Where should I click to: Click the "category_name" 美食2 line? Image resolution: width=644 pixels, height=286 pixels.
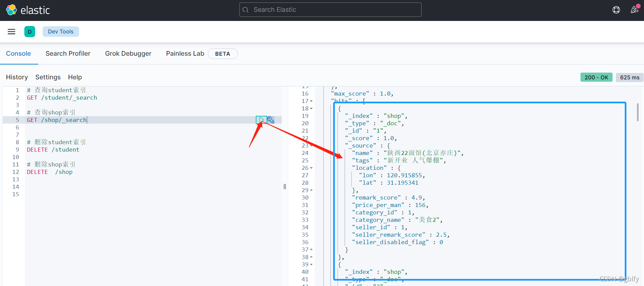(397, 220)
